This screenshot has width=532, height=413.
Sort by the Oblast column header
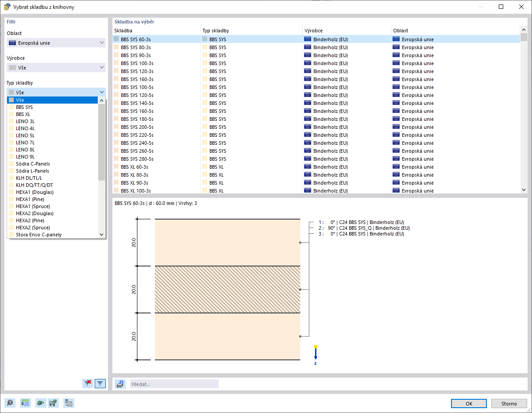coord(455,31)
